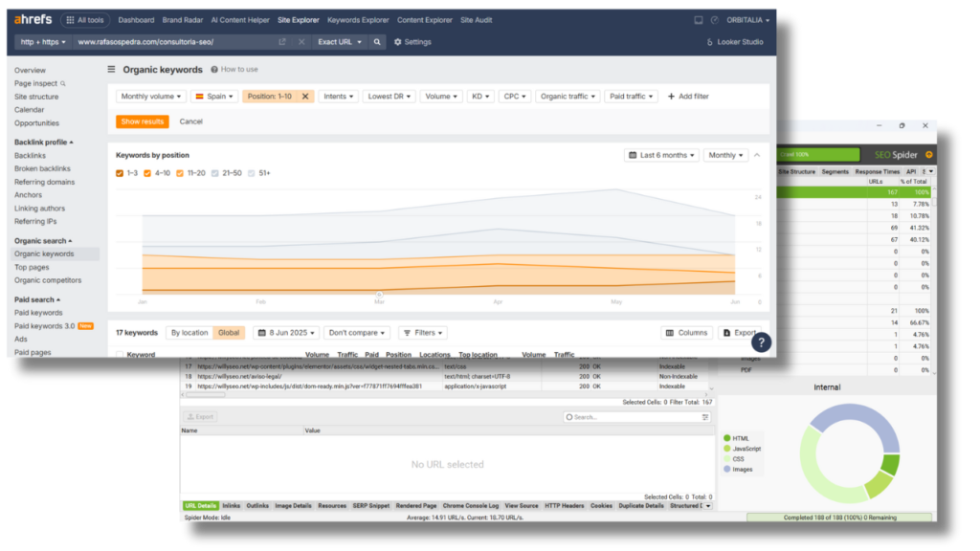Click the Export button in Ahrefs

pyautogui.click(x=740, y=333)
